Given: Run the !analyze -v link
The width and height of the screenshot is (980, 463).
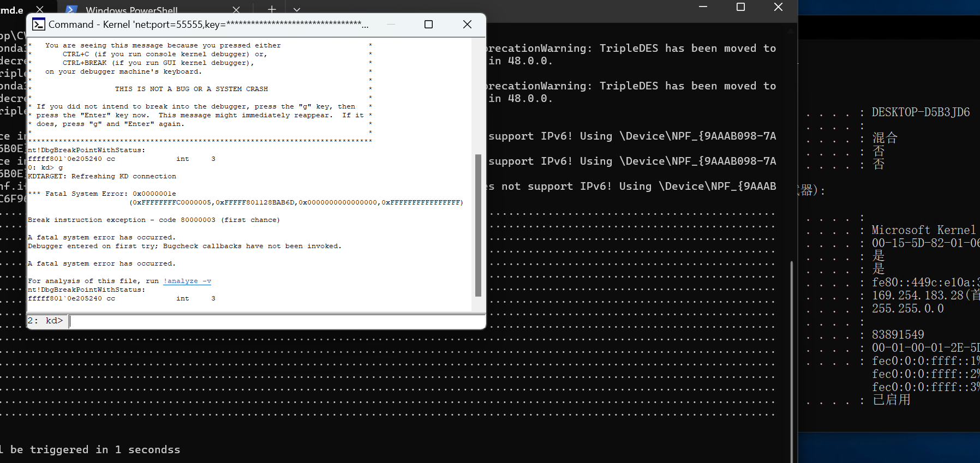Looking at the screenshot, I should coord(187,281).
